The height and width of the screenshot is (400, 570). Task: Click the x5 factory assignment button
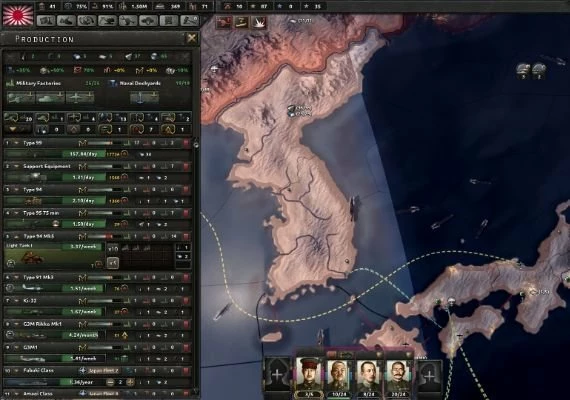[x=113, y=263]
